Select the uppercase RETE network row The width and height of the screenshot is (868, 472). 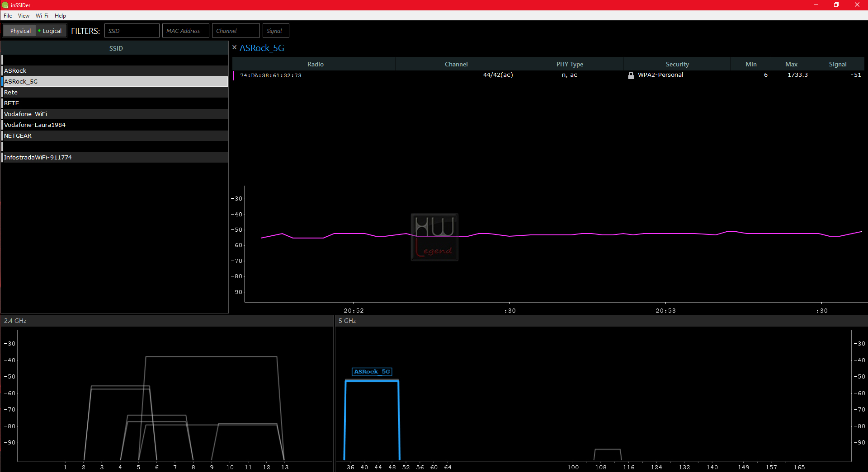(x=115, y=103)
